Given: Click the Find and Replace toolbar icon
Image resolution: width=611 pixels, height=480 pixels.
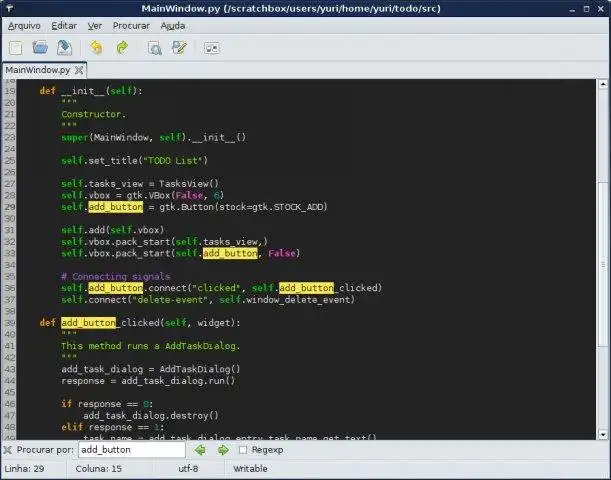Looking at the screenshot, I should pyautogui.click(x=179, y=47).
